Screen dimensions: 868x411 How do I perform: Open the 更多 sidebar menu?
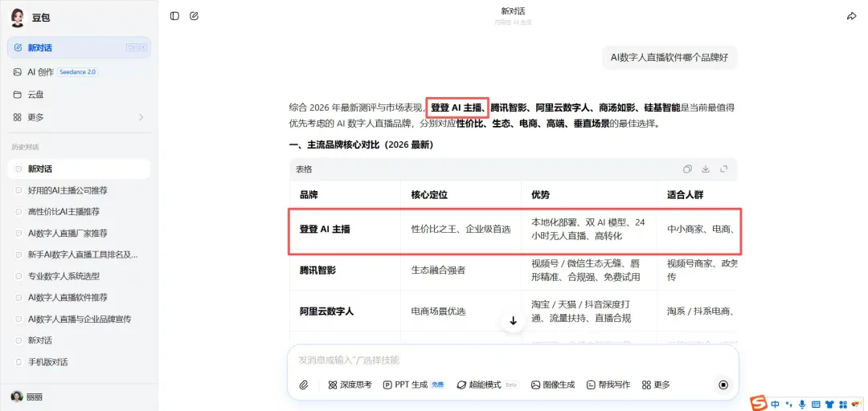click(x=79, y=117)
